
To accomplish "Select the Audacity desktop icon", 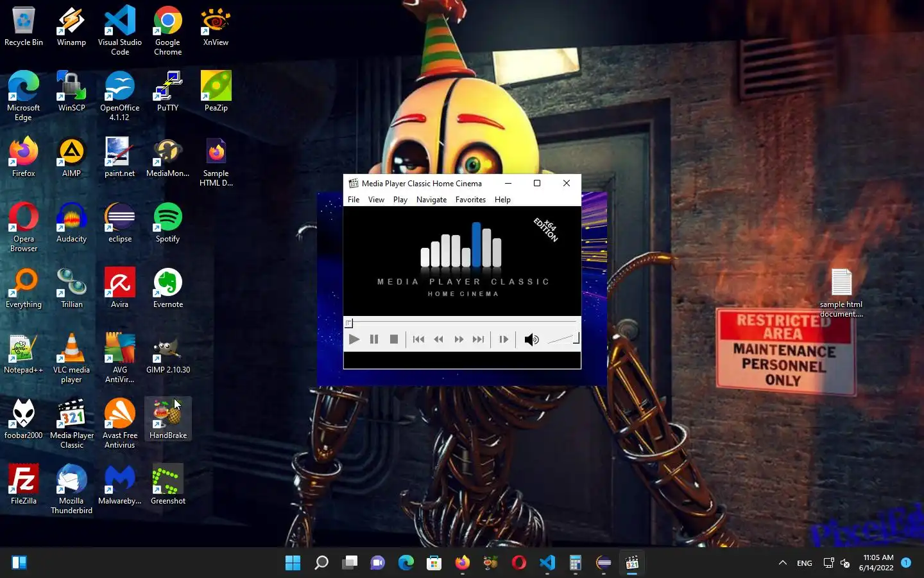I will [71, 223].
